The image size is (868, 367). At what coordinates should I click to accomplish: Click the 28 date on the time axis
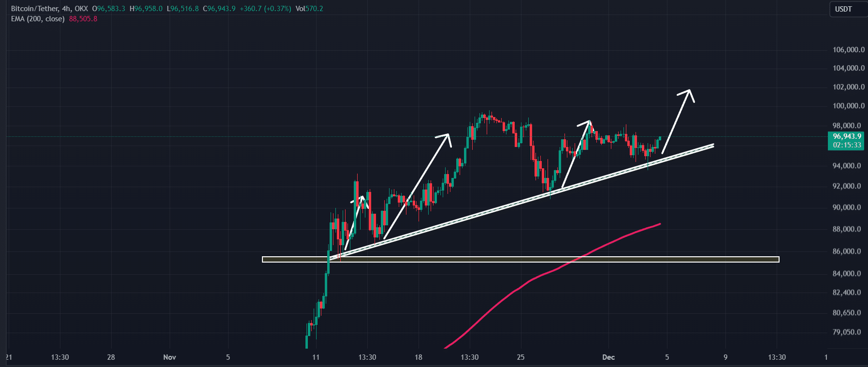111,357
